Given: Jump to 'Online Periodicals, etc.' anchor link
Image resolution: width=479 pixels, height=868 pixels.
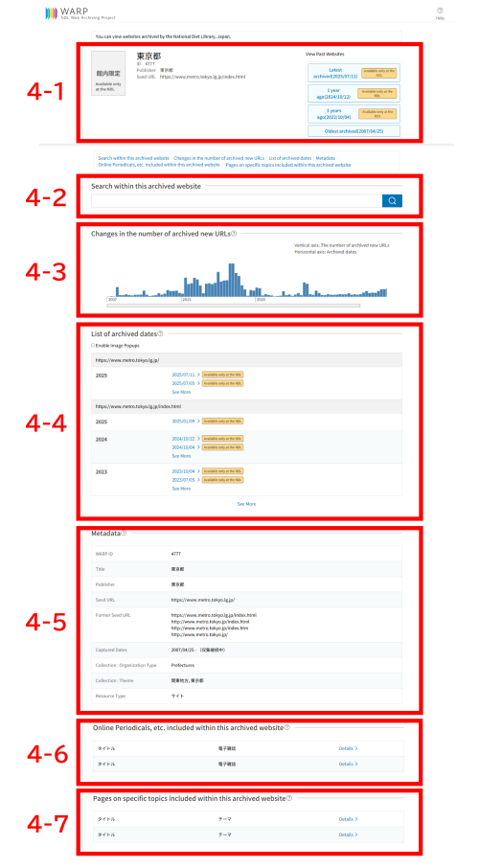Looking at the screenshot, I should click(159, 165).
